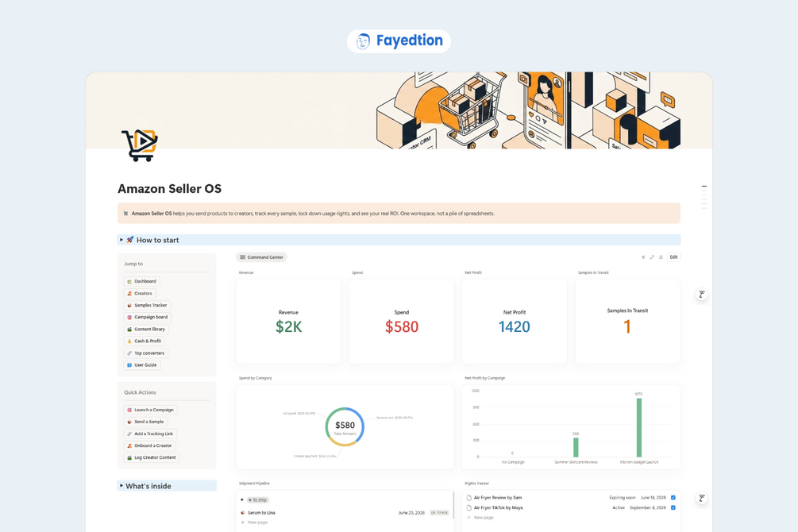Select the Command Center view tab

coord(261,257)
